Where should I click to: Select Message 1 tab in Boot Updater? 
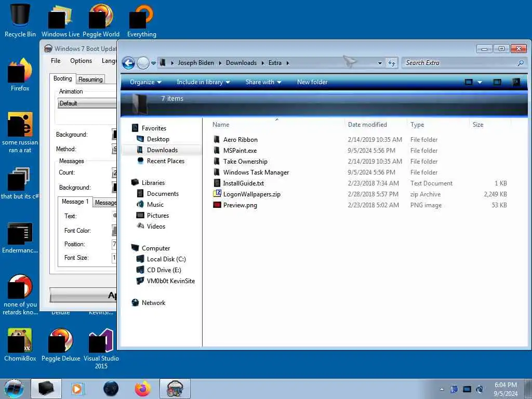pos(75,202)
